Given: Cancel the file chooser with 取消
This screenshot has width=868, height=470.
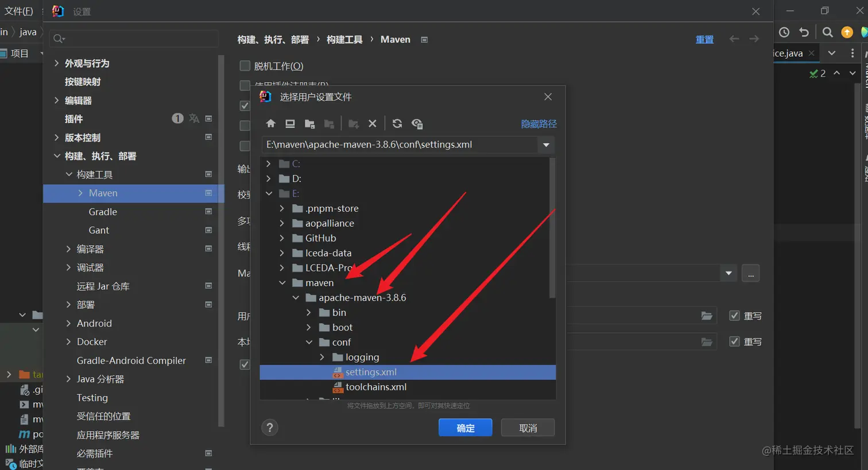Looking at the screenshot, I should tap(528, 428).
